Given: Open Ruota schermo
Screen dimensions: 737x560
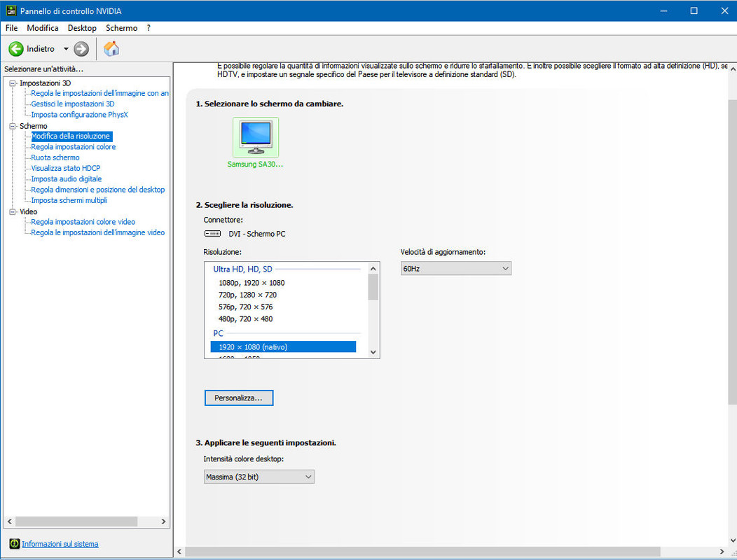Looking at the screenshot, I should coord(55,157).
